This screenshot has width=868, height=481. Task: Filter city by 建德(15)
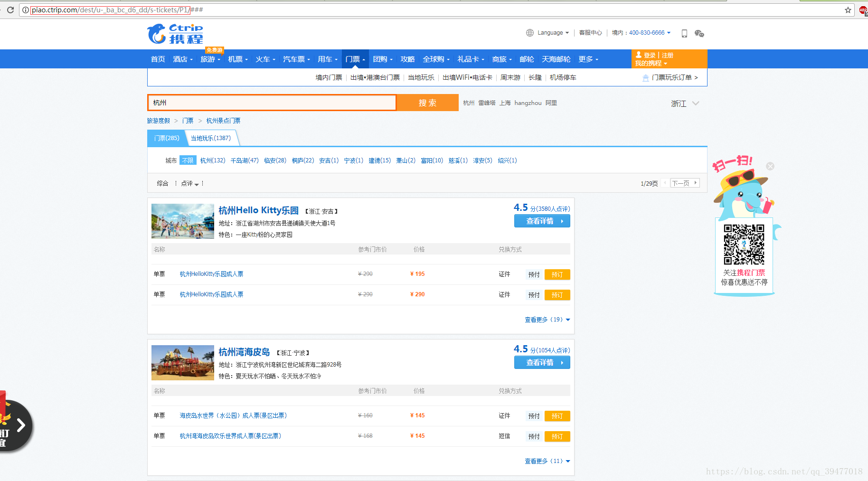(380, 160)
